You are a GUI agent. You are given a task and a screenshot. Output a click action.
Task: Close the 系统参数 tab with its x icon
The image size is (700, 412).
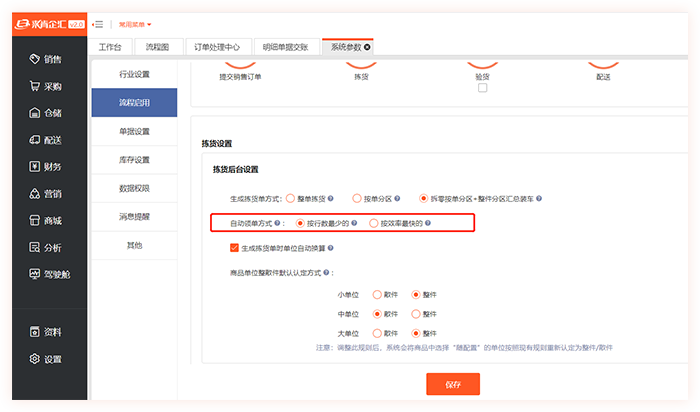(367, 47)
